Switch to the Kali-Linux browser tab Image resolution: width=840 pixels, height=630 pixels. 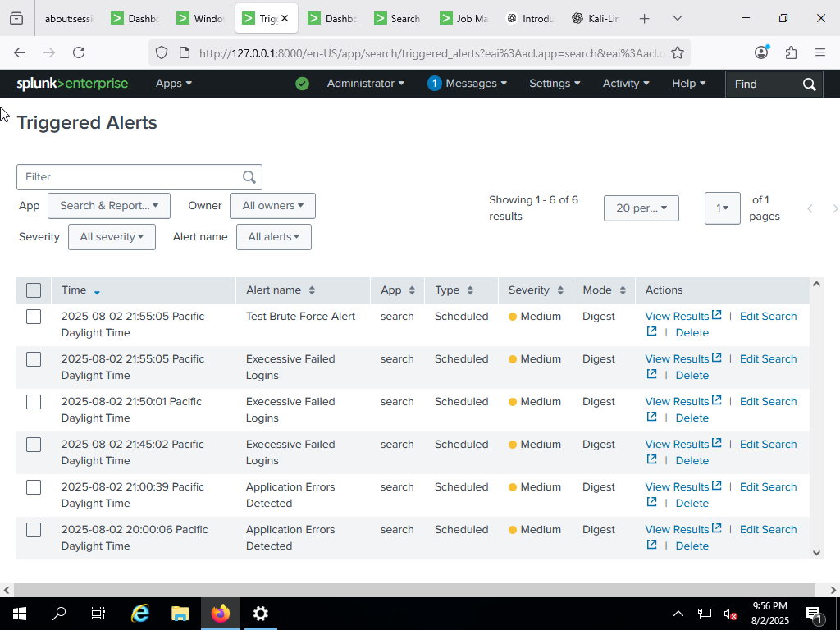pos(596,17)
